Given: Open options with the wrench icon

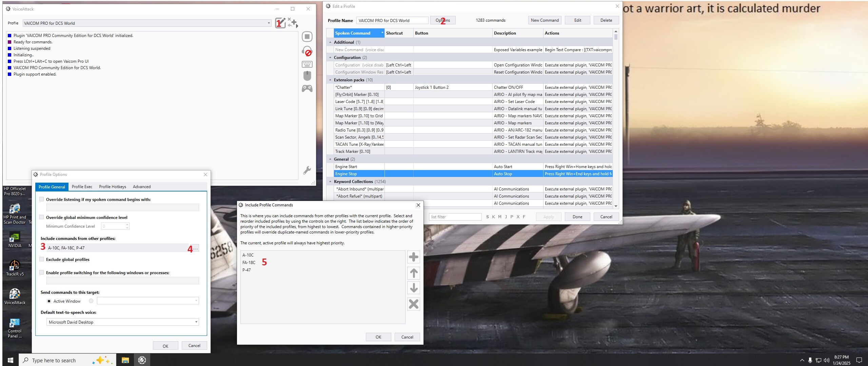Looking at the screenshot, I should click(x=307, y=170).
